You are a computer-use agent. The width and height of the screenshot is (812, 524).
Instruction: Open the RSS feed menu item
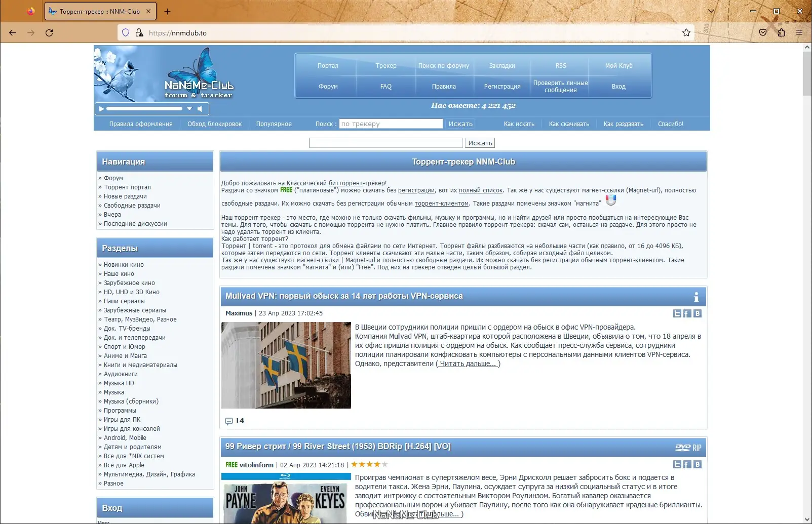[561, 66]
